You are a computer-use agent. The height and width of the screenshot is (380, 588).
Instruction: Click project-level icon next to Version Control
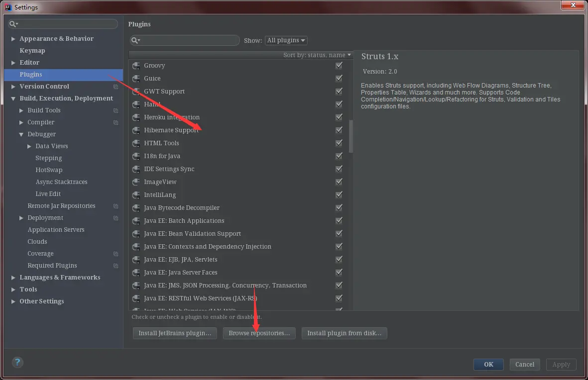[x=116, y=87]
